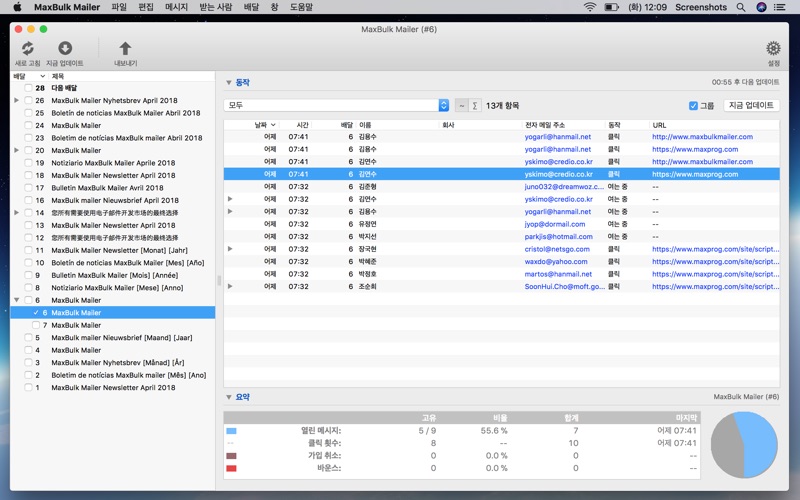
Task: Click the 12:09 clock in menu bar
Action: tap(647, 7)
